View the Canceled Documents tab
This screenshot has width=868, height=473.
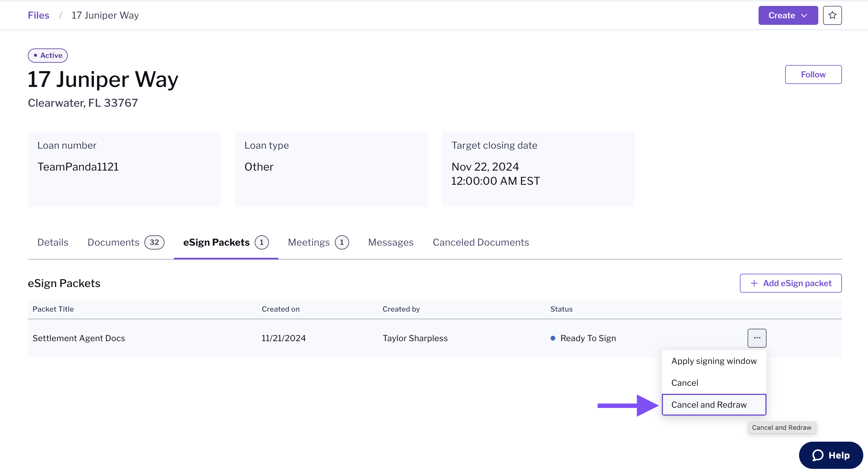[x=480, y=242]
